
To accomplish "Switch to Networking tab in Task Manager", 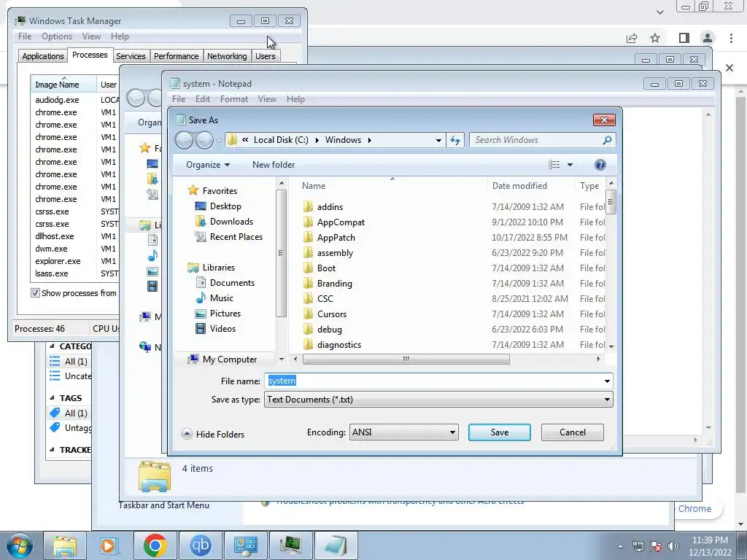I will (x=227, y=56).
